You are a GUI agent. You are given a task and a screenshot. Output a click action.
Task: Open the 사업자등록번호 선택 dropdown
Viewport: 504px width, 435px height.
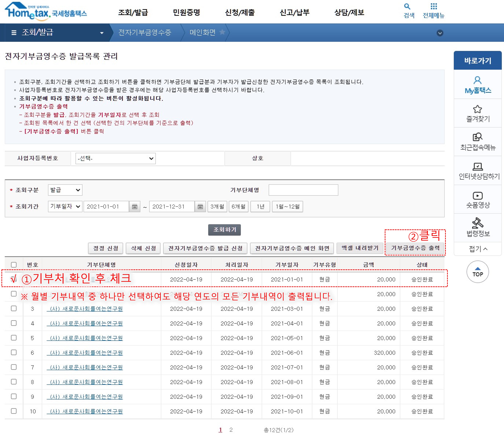coord(115,159)
